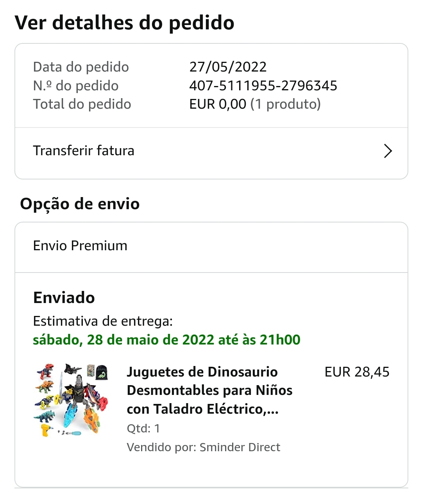Click the Estimativa de entrega label

(x=103, y=321)
